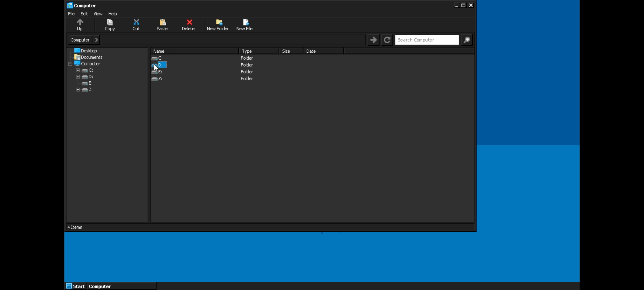Minimize the Computer window
Viewport: 644px width, 290px height.
(456, 5)
